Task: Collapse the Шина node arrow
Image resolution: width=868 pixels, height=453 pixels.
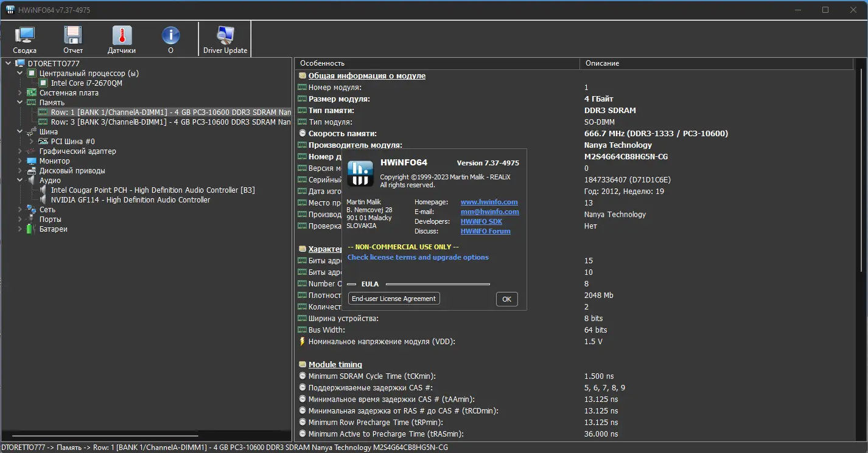Action: [x=20, y=131]
